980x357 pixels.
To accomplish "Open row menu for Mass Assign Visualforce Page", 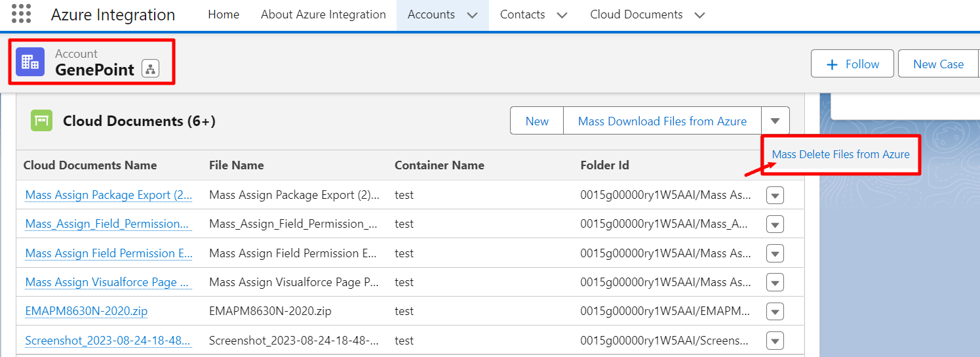I will [775, 283].
